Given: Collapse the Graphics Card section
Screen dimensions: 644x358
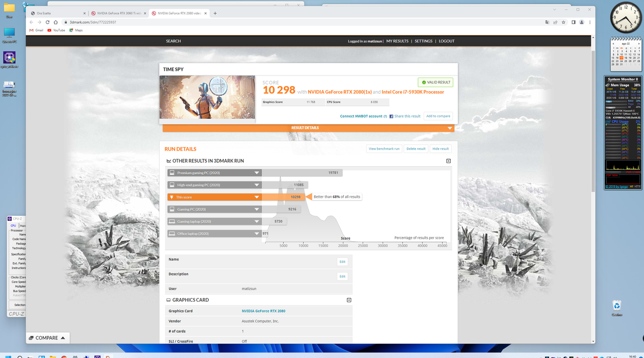Looking at the screenshot, I should click(349, 300).
